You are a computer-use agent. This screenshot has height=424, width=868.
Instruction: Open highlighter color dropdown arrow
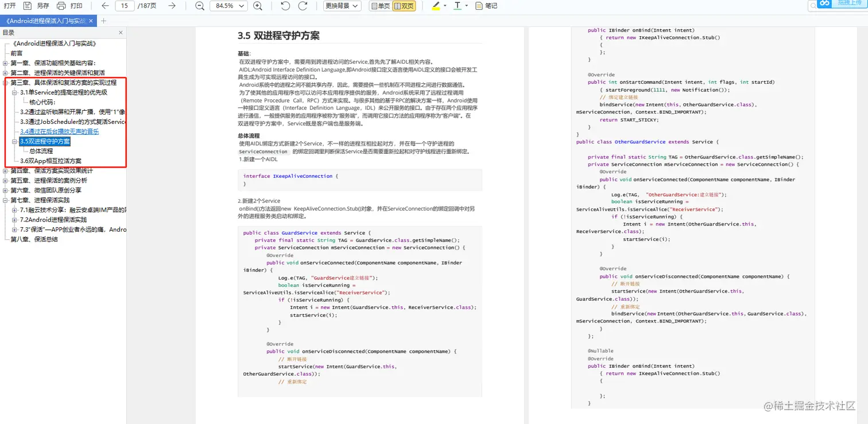click(x=445, y=6)
